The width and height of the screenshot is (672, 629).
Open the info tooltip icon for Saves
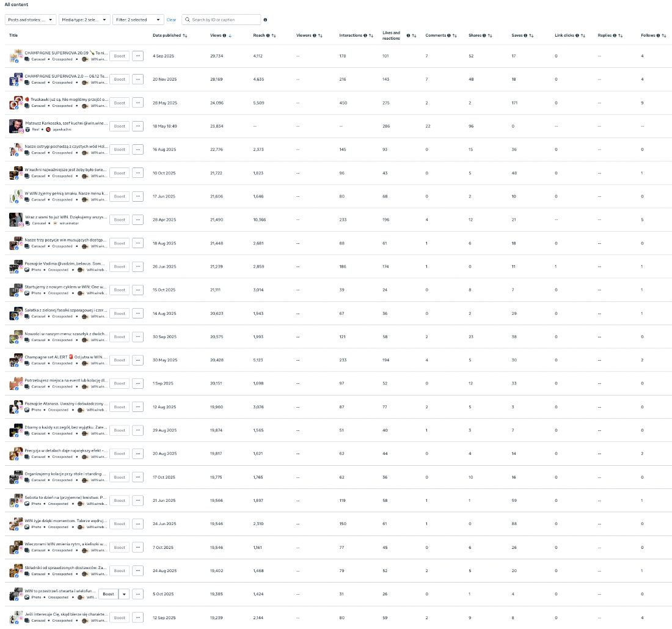click(x=525, y=35)
